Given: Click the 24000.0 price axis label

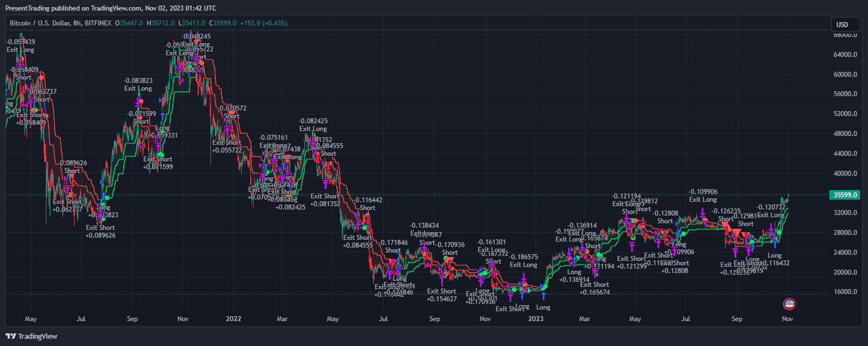Looking at the screenshot, I should (x=845, y=253).
